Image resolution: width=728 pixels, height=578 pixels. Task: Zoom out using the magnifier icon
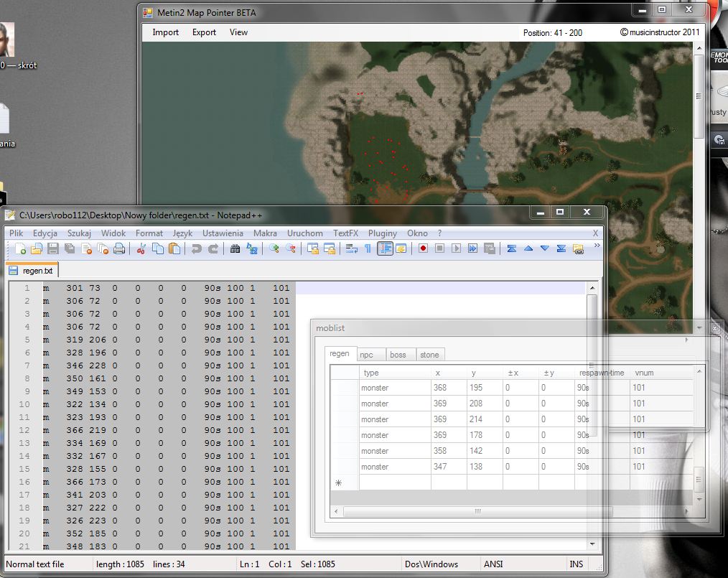[291, 249]
